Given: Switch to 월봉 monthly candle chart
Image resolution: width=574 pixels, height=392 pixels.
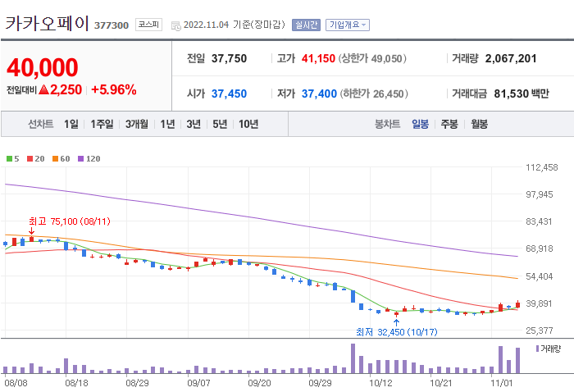Looking at the screenshot, I should pyautogui.click(x=479, y=124).
